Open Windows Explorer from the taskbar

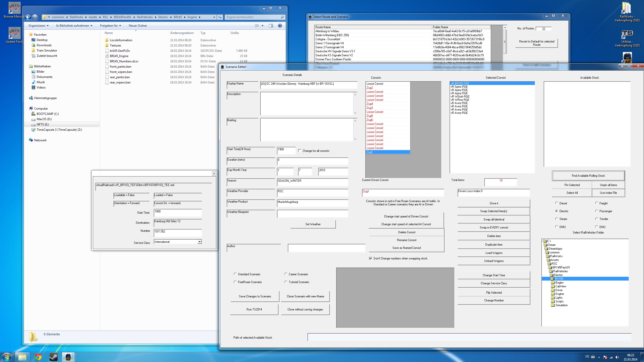pos(22,357)
